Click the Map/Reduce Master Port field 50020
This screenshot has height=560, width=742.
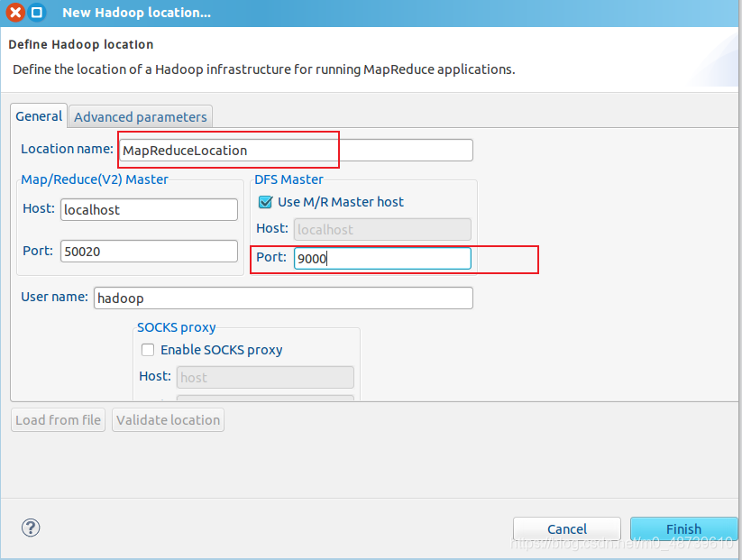click(x=149, y=251)
